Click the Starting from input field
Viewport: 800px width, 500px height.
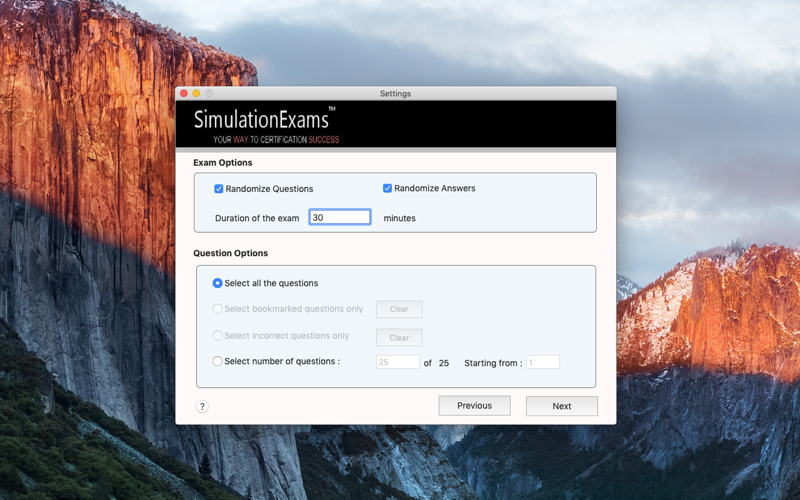[543, 362]
